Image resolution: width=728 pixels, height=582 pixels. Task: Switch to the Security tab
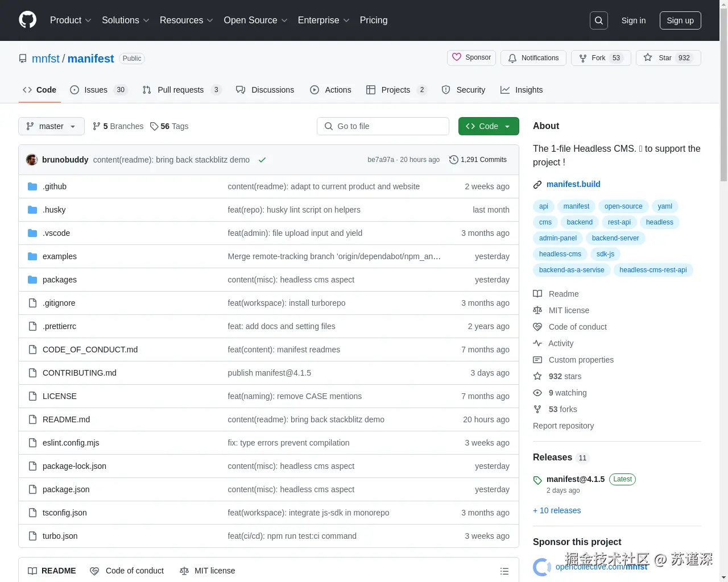click(464, 90)
